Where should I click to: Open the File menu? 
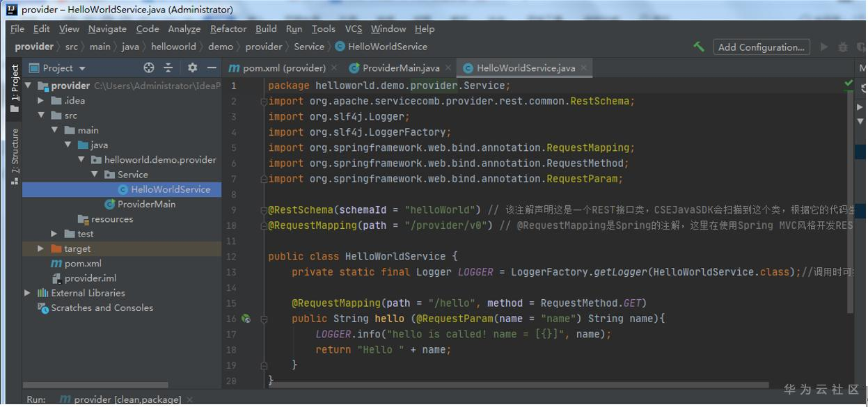tap(17, 29)
